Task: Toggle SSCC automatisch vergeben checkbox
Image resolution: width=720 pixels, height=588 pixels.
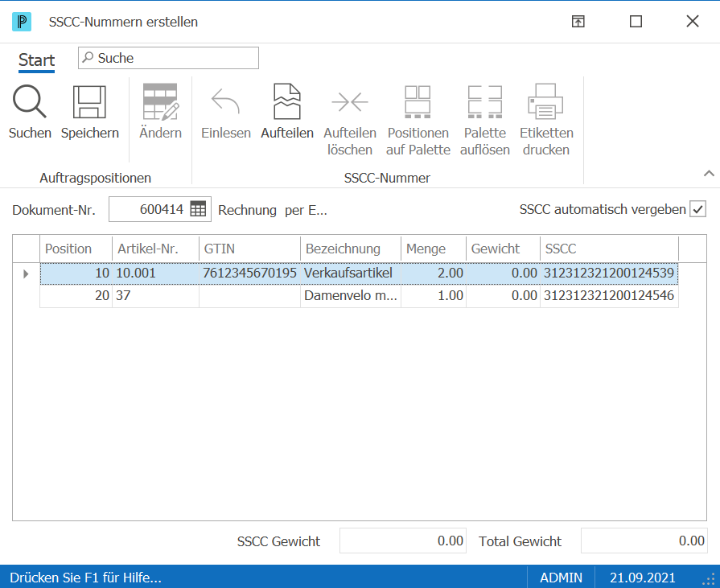Action: point(698,209)
